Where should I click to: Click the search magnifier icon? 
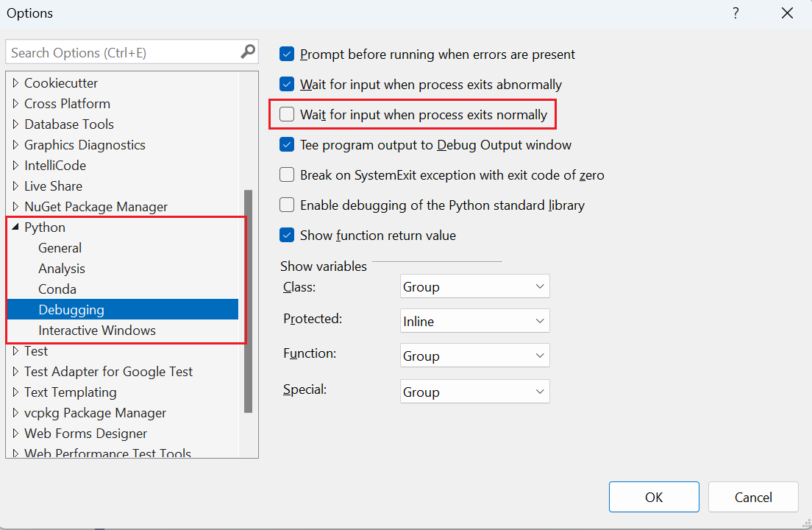247,52
